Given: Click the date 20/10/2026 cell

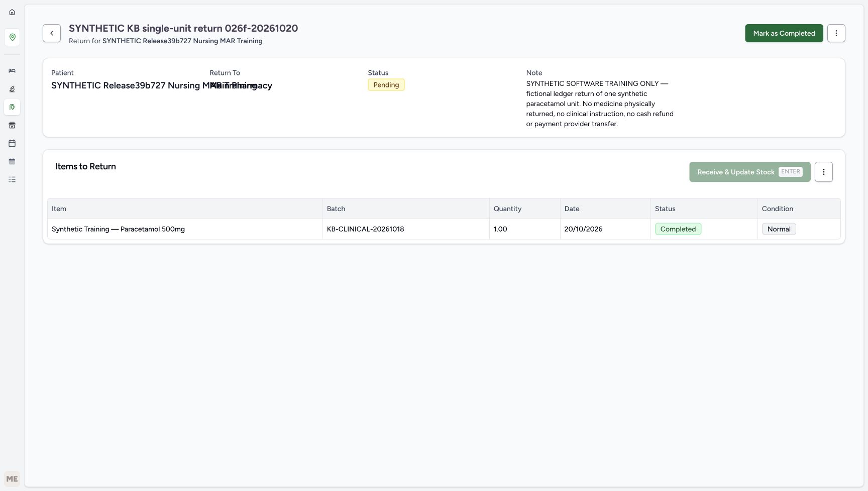Looking at the screenshot, I should [x=605, y=229].
